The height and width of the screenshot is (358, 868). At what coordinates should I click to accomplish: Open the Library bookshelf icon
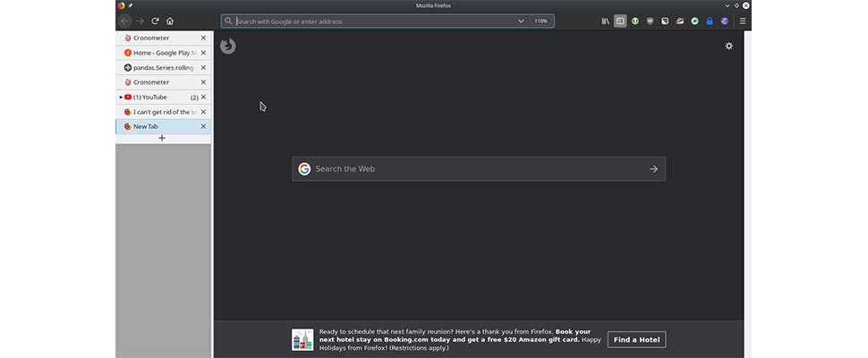tap(606, 21)
